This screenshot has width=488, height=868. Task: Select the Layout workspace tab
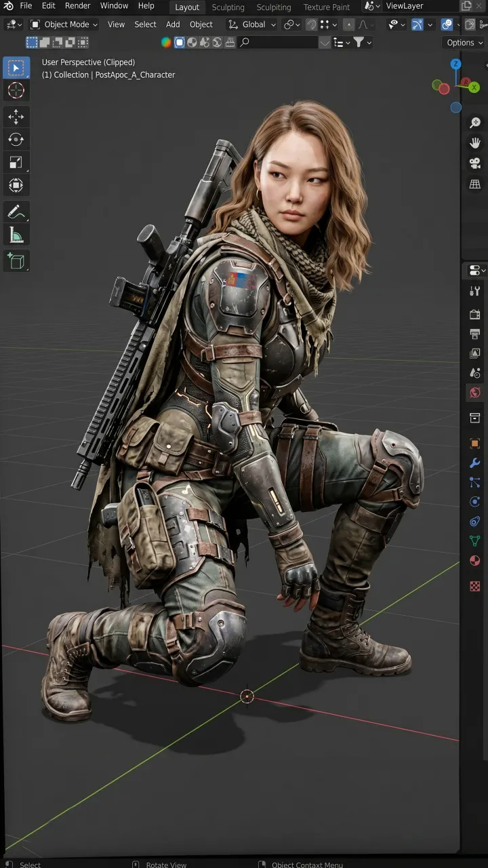187,7
